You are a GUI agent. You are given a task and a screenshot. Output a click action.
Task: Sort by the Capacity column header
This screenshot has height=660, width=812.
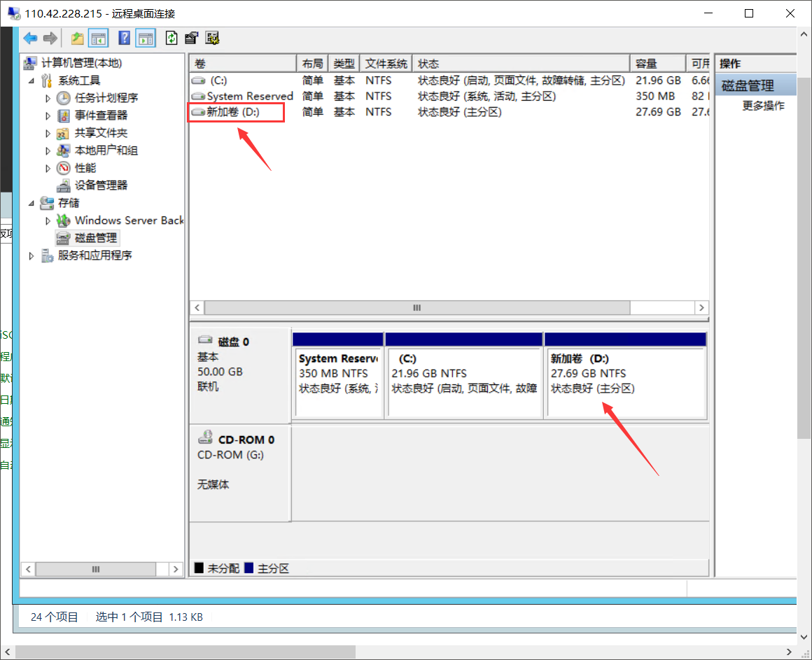657,64
